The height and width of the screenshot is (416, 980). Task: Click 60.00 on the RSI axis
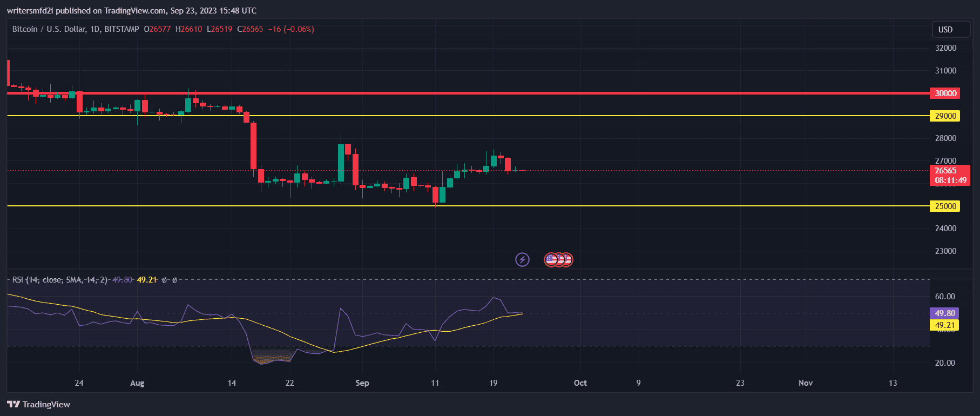pos(945,297)
